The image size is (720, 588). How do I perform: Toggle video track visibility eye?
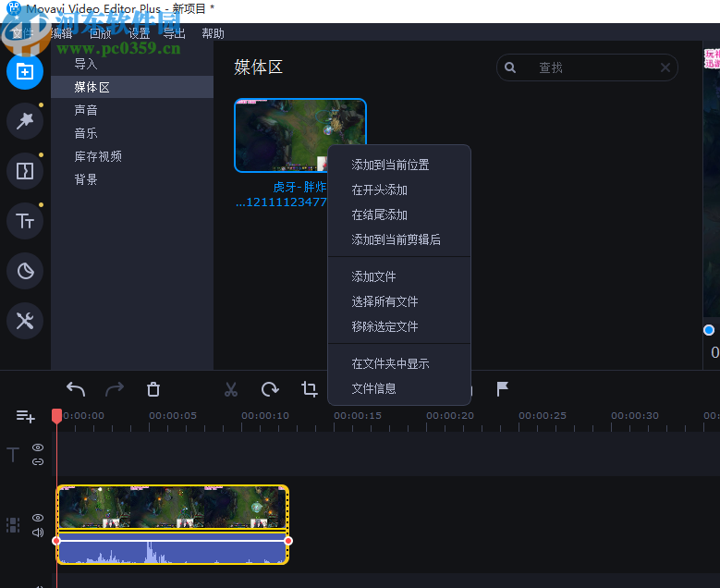coord(38,518)
